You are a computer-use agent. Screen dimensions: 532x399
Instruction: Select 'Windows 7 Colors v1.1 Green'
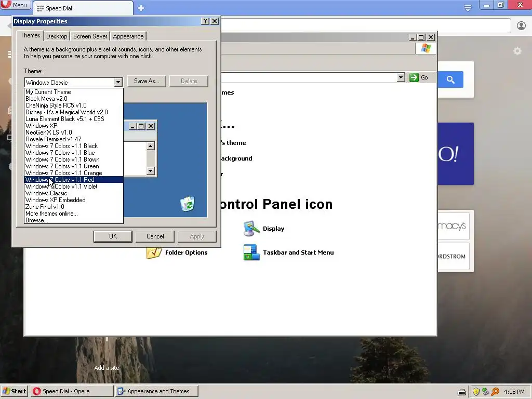pyautogui.click(x=74, y=166)
